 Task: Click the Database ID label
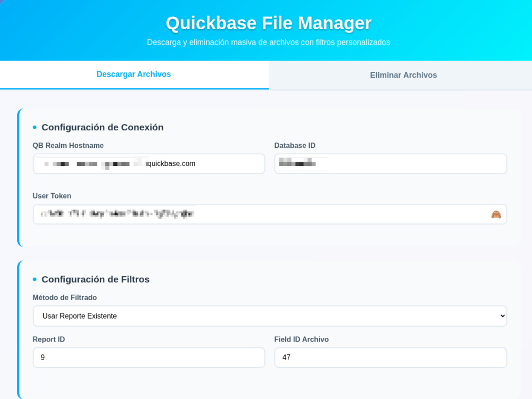[295, 146]
